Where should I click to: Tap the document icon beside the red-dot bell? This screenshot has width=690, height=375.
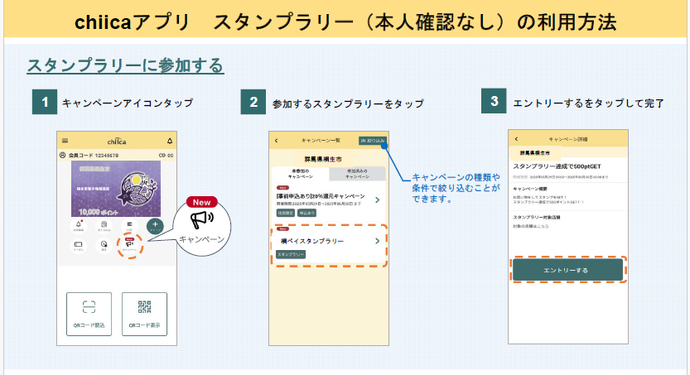104,226
